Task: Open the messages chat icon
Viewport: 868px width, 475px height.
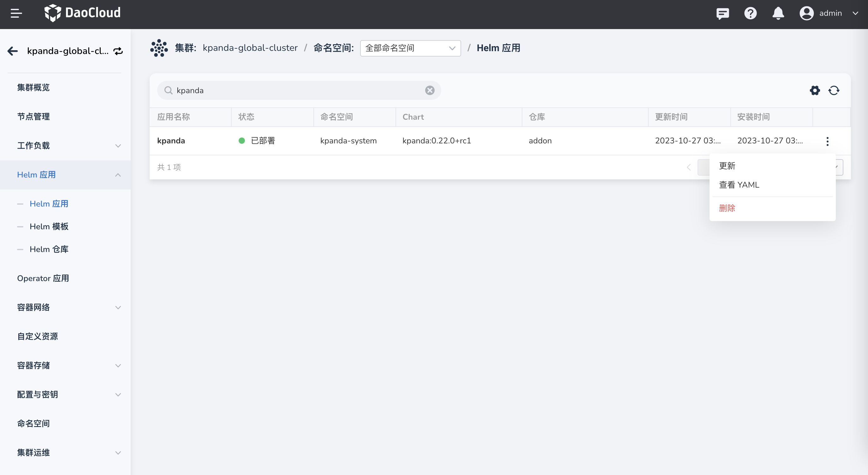Action: point(722,14)
